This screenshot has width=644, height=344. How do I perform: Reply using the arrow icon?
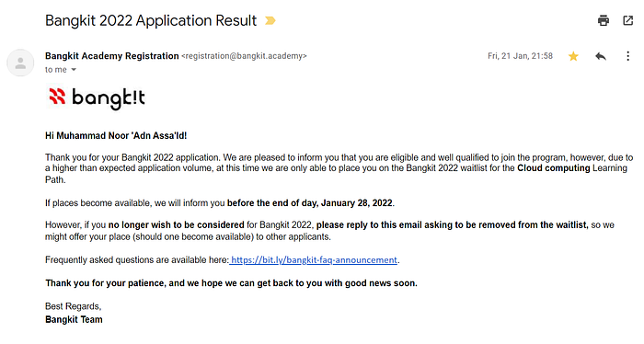tap(601, 56)
